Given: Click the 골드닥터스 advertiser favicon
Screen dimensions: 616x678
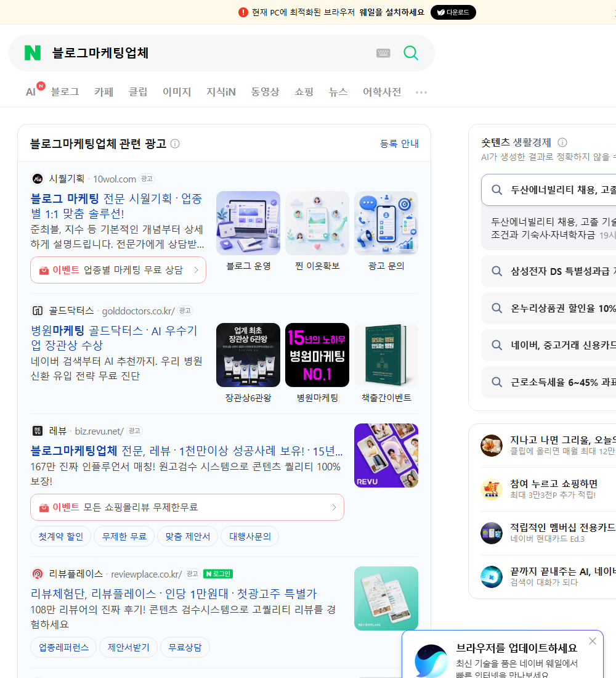Looking at the screenshot, I should (x=38, y=311).
